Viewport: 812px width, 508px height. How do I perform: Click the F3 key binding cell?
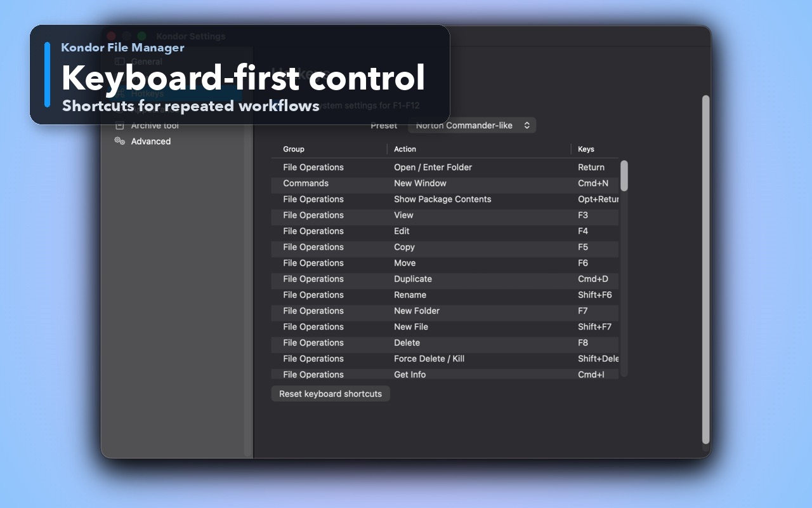(583, 215)
